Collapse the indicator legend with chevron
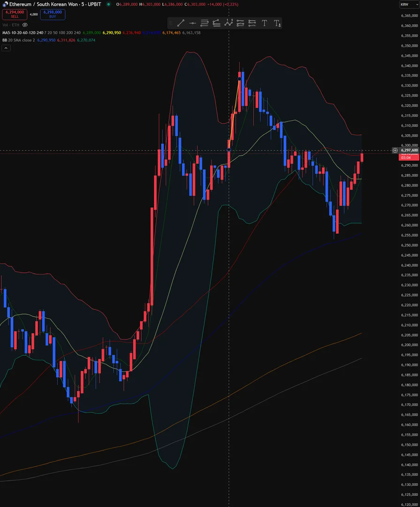 [6, 48]
